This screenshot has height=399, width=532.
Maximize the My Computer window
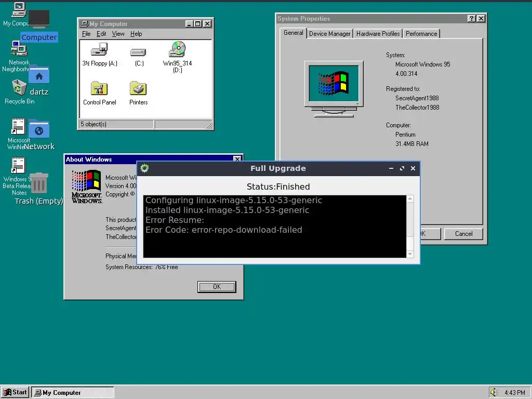pyautogui.click(x=198, y=24)
